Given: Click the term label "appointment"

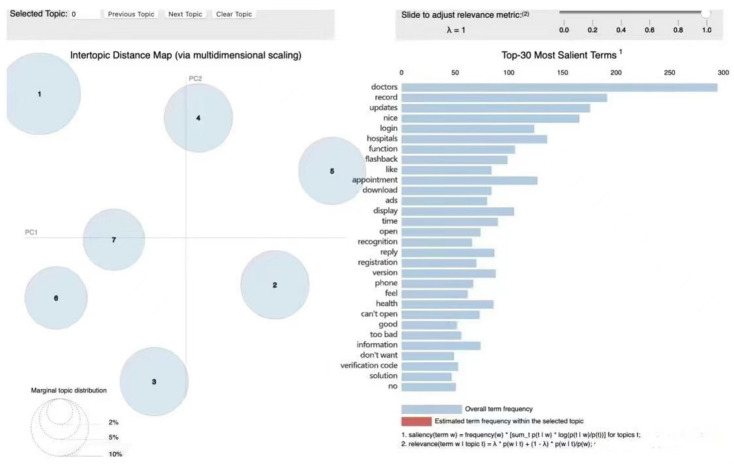Looking at the screenshot, I should tap(374, 180).
